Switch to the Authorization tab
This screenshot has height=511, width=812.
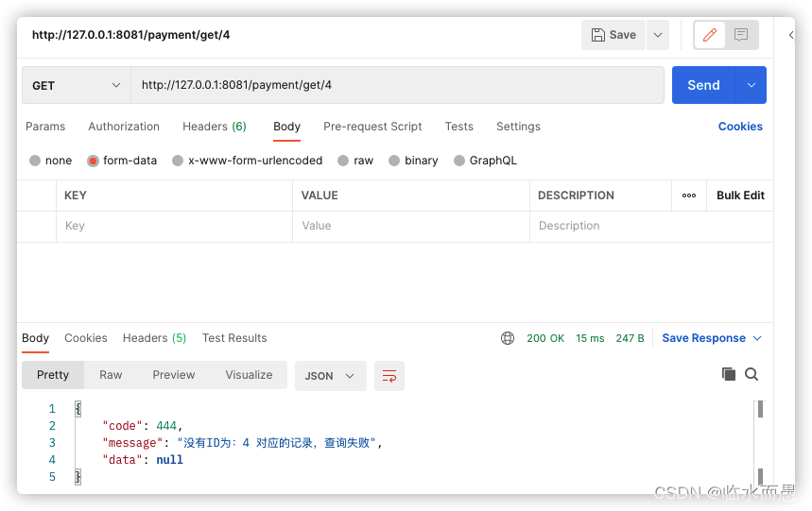point(124,127)
